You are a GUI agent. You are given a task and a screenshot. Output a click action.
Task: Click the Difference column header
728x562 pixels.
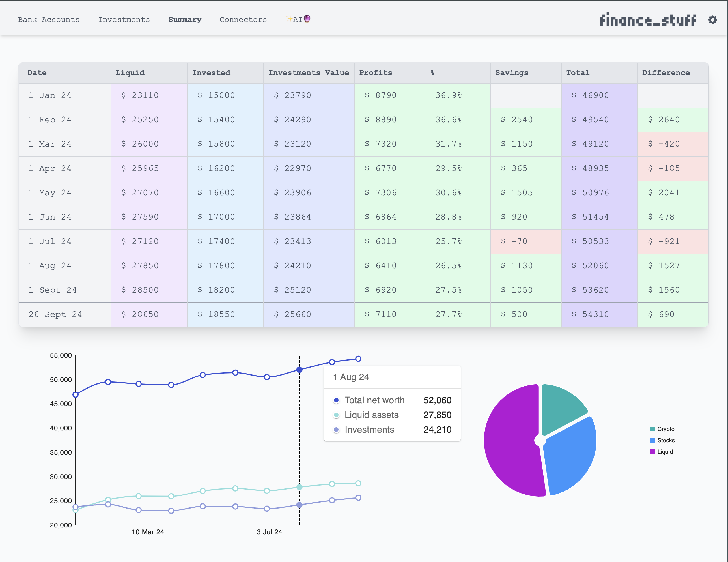(x=666, y=73)
